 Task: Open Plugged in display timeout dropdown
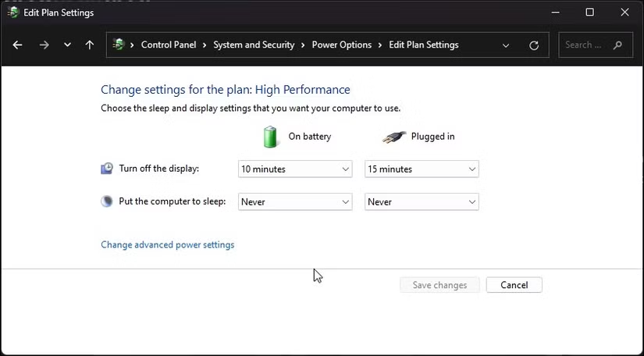422,169
